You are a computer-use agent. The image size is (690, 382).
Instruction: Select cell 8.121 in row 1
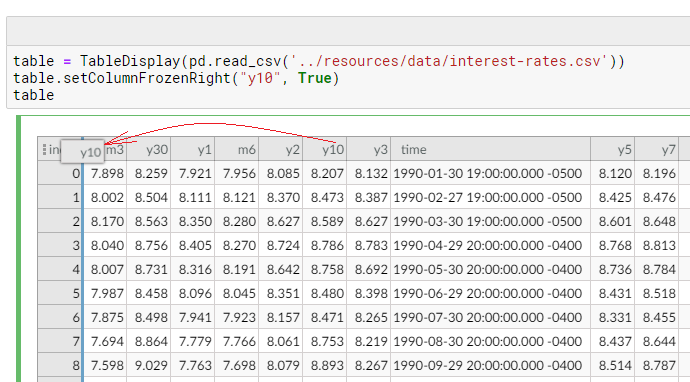point(237,197)
